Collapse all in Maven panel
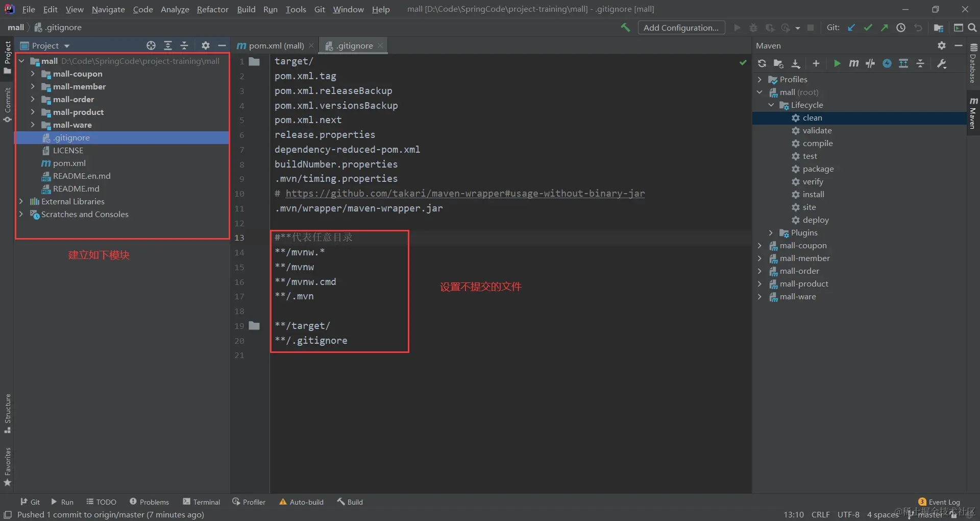Screen dimensions: 980x521 coord(920,63)
